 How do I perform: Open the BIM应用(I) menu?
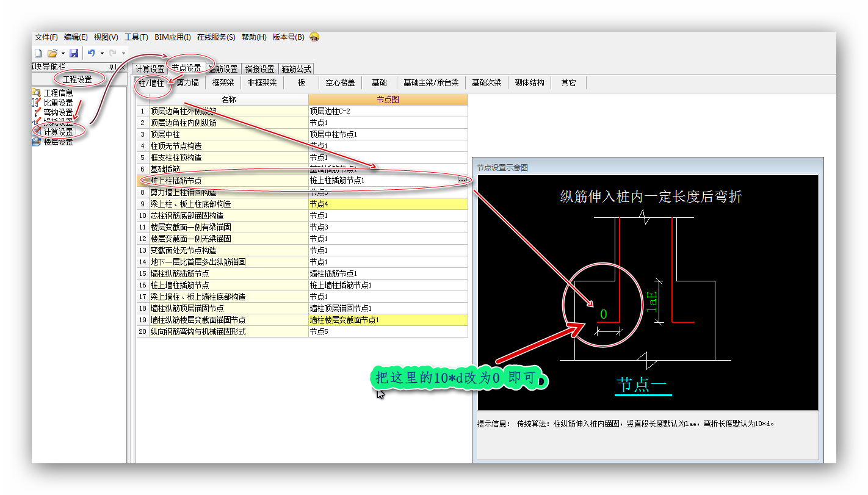[173, 37]
